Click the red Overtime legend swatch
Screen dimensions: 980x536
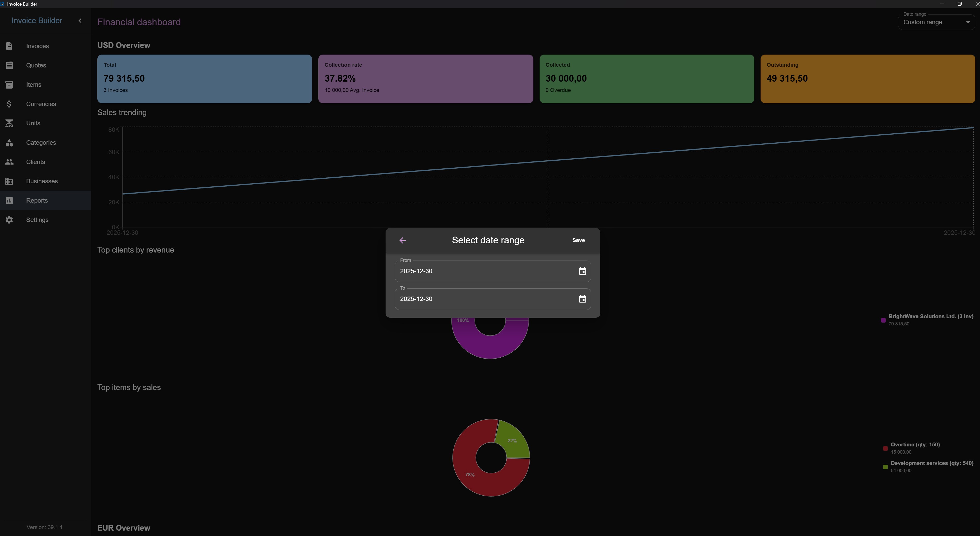tap(885, 448)
